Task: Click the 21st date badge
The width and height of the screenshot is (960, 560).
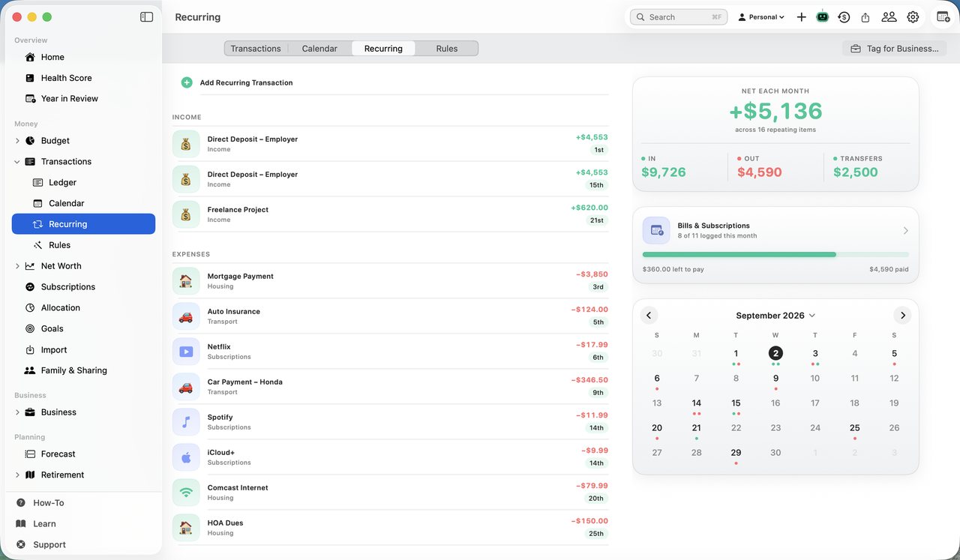Action: coord(597,220)
